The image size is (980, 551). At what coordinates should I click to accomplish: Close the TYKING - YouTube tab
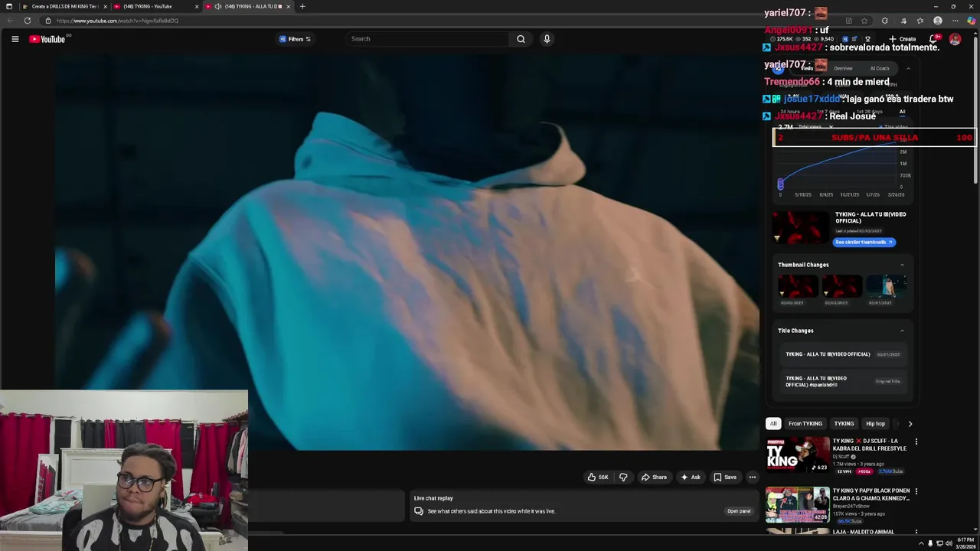197,6
